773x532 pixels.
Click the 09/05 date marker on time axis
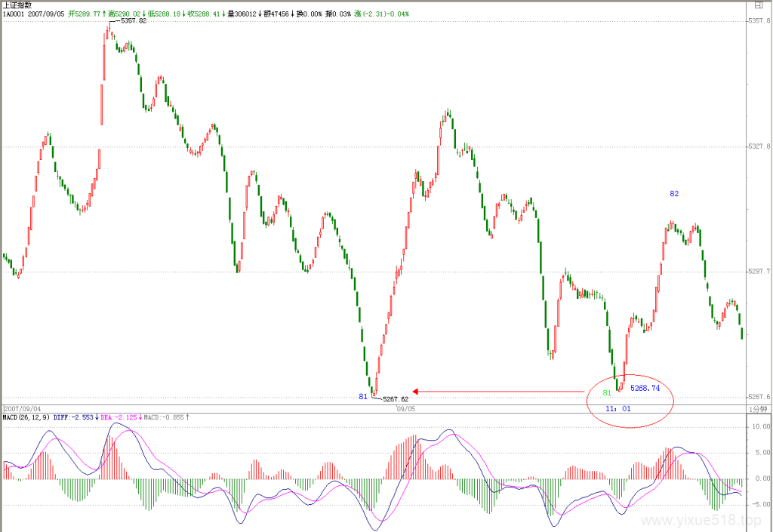(405, 409)
